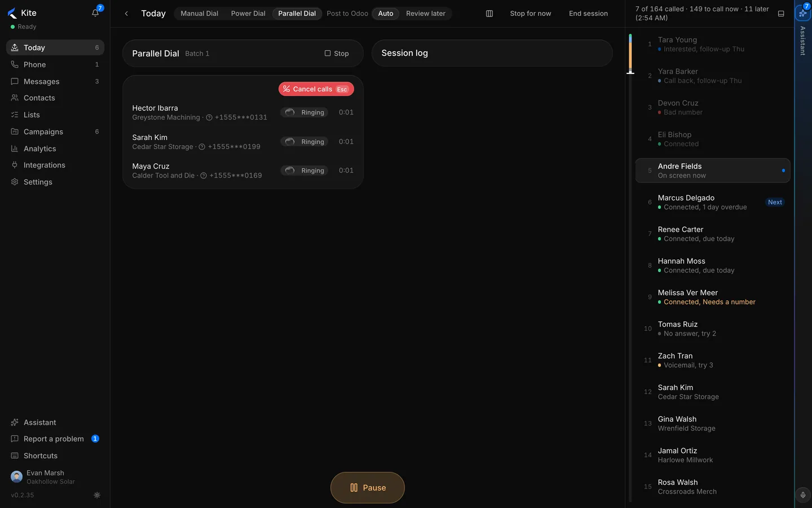This screenshot has width=812, height=508.
Task: Click Evan Marsh's profile avatar
Action: [16, 477]
